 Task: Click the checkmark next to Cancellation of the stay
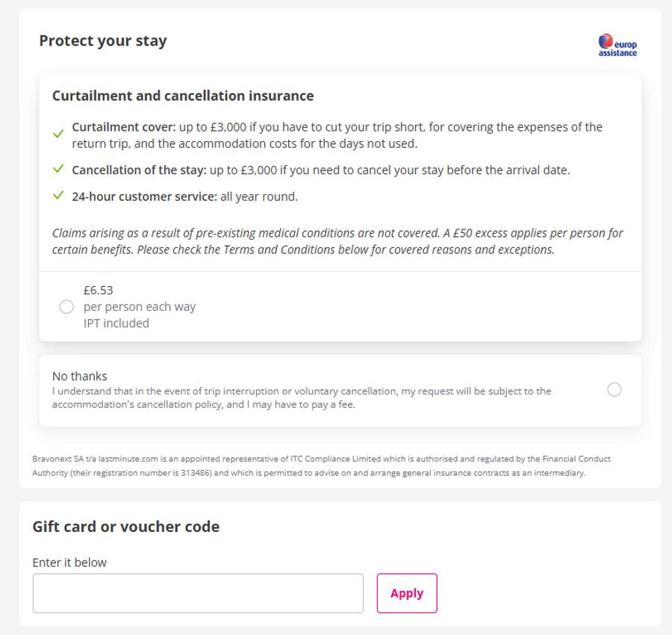[58, 170]
